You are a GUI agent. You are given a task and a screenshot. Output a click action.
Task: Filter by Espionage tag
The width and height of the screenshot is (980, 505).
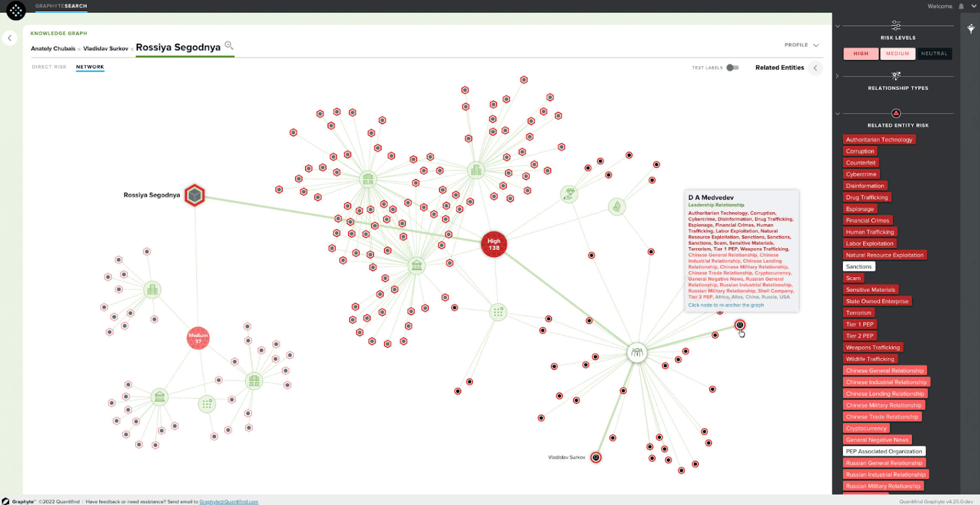(860, 209)
